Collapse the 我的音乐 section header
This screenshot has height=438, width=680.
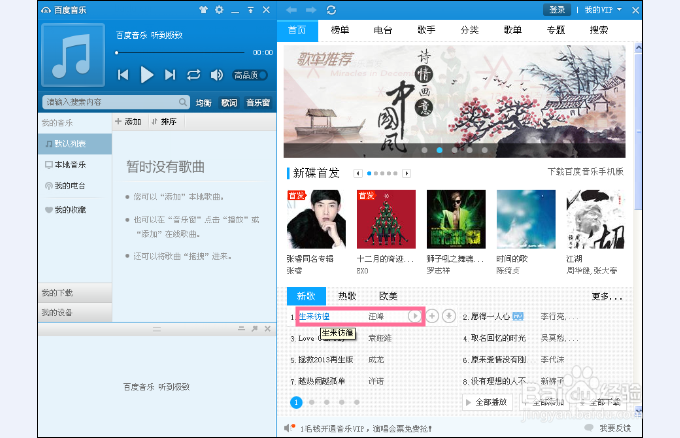click(x=75, y=123)
